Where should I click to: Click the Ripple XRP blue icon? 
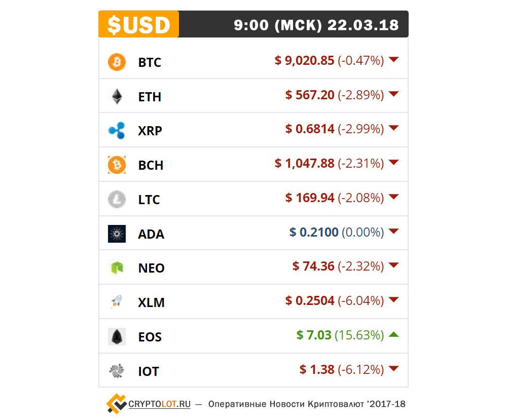[117, 131]
